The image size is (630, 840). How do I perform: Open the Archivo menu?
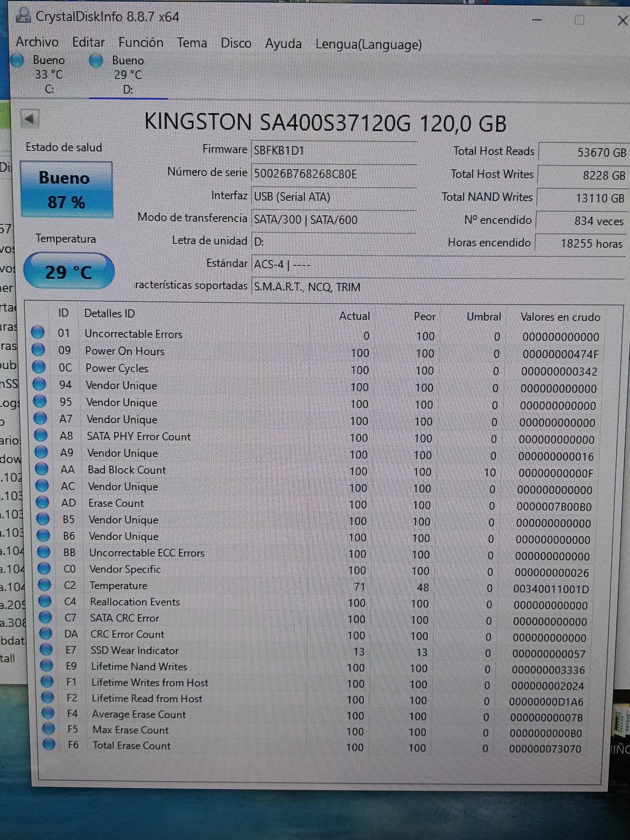tap(37, 41)
